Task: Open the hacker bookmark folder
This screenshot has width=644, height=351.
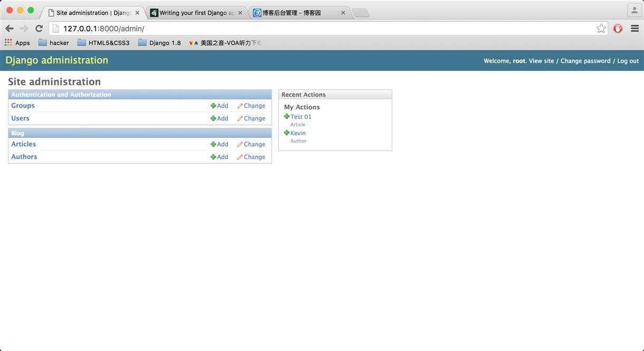Action: [54, 43]
